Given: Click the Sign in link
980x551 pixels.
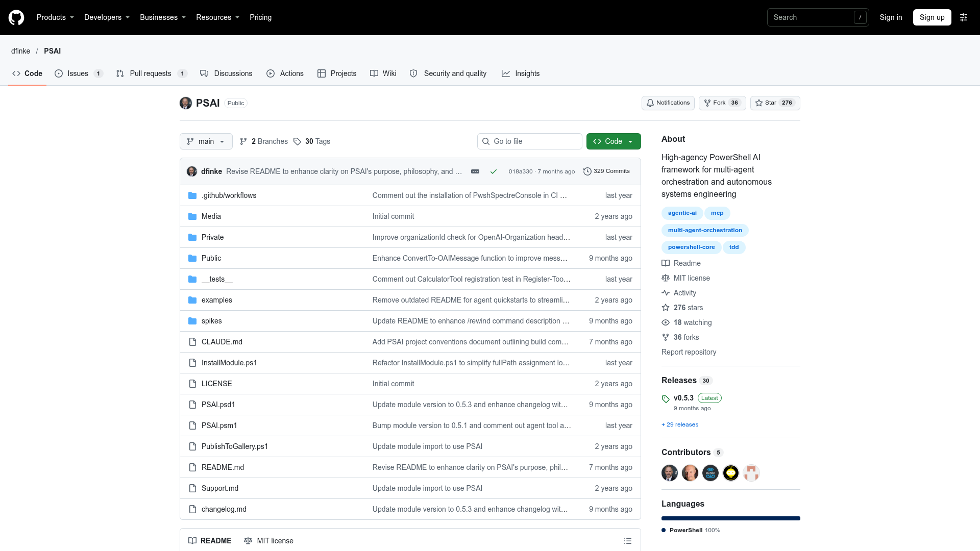Looking at the screenshot, I should 891,17.
